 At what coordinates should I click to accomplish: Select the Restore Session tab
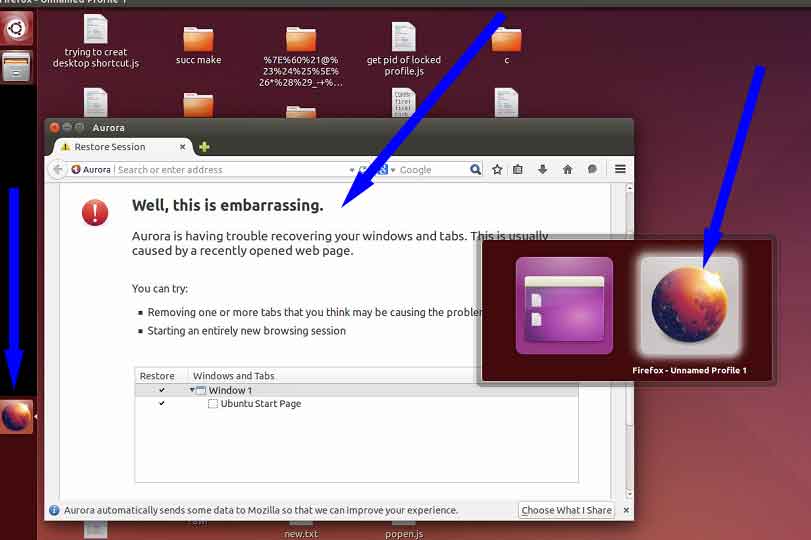[x=123, y=147]
